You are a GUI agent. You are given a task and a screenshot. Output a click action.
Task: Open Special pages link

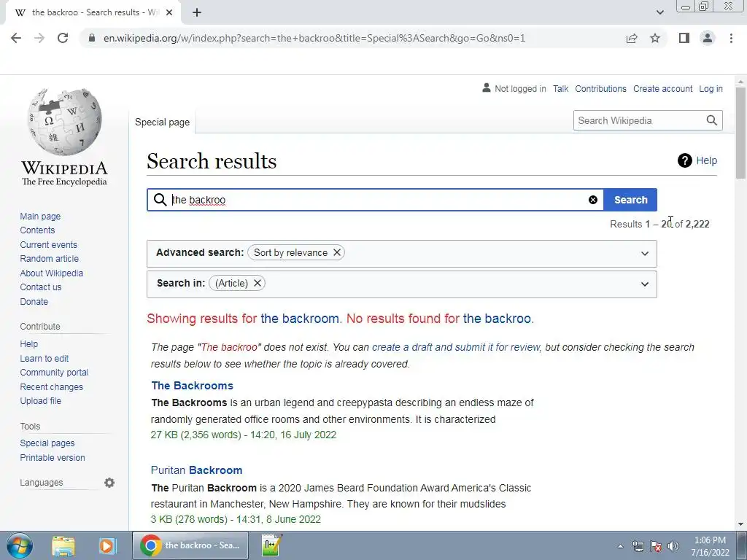[47, 443]
